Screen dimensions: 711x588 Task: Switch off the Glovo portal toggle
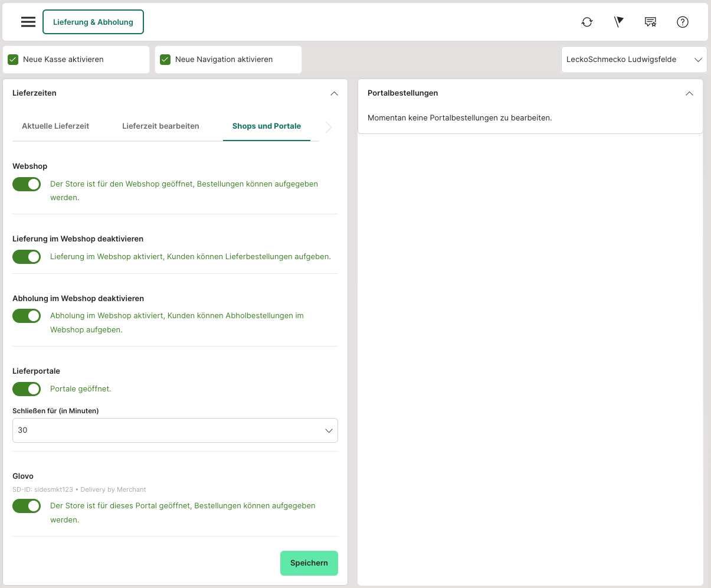[27, 506]
